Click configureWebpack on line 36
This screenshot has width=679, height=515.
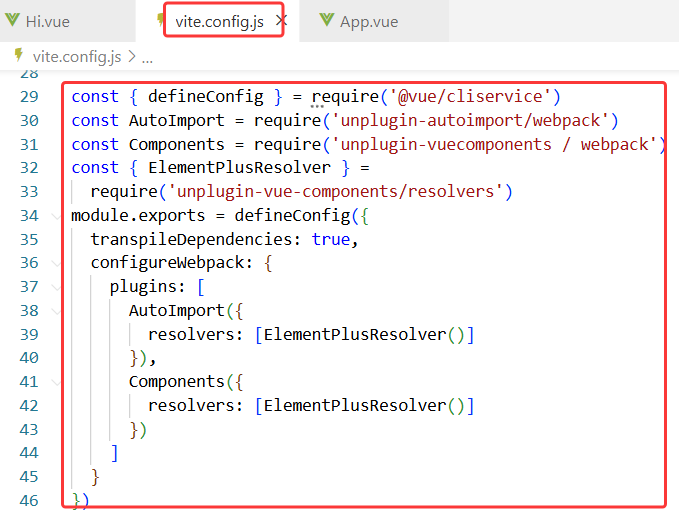[167, 263]
